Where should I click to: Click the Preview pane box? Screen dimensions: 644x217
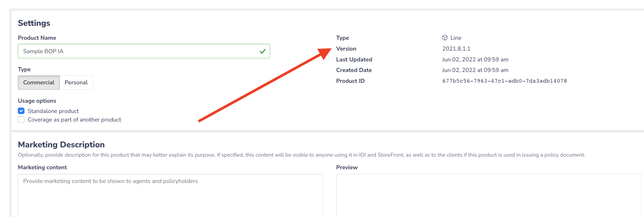489,196
